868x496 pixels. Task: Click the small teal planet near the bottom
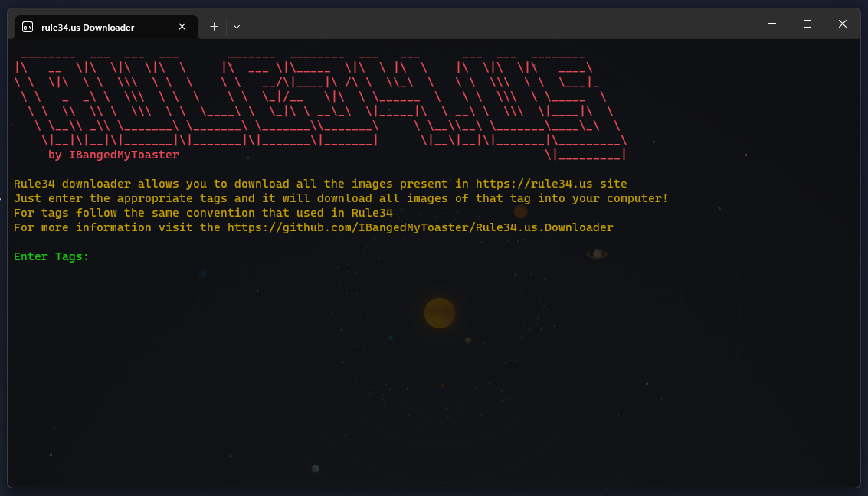coord(315,468)
